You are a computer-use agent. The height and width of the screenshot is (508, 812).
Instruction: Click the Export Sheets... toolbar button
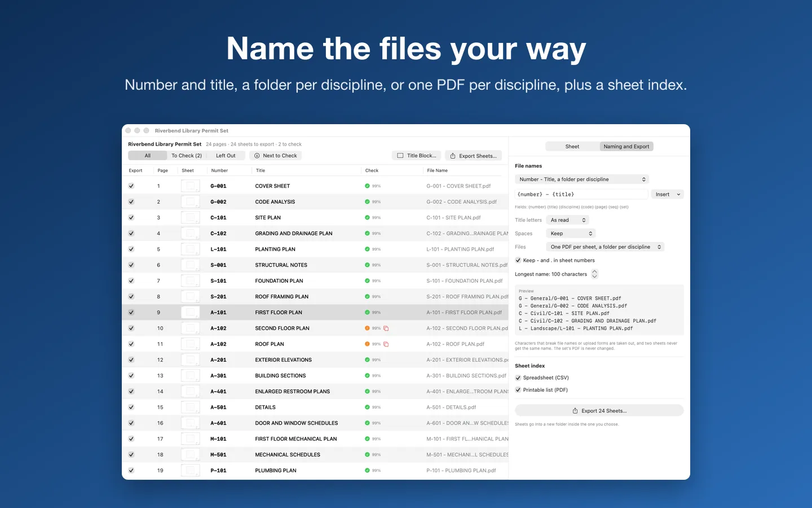pos(474,156)
